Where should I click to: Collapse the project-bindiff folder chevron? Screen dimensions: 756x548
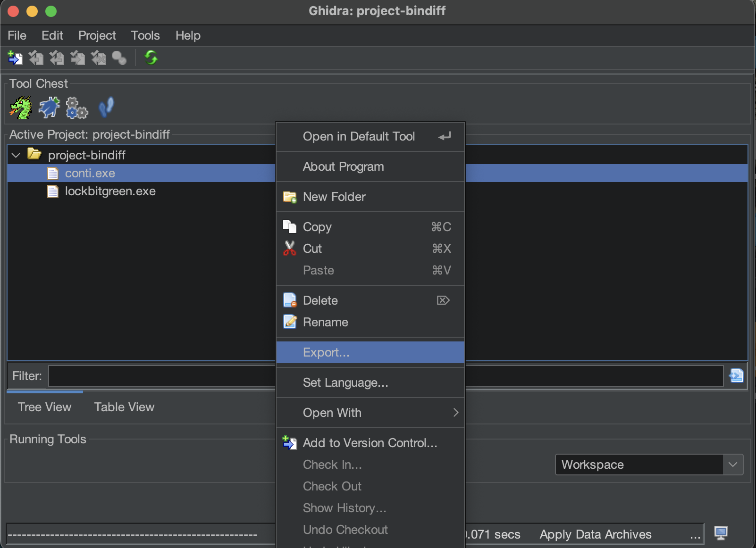(16, 155)
